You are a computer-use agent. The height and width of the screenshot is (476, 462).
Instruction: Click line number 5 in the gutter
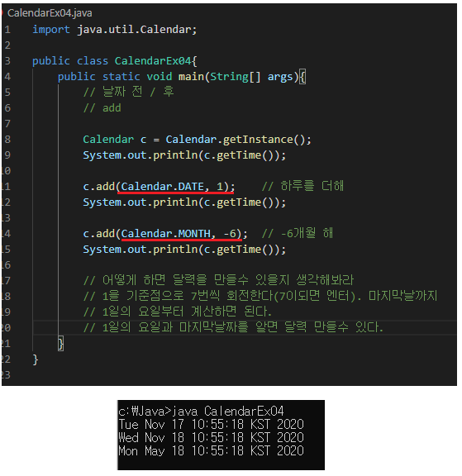click(x=7, y=92)
